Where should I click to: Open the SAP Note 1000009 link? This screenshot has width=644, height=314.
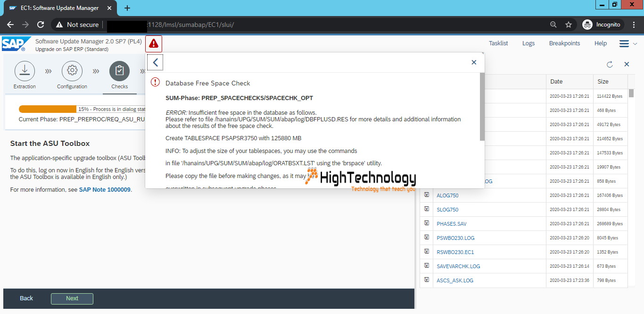pyautogui.click(x=105, y=189)
